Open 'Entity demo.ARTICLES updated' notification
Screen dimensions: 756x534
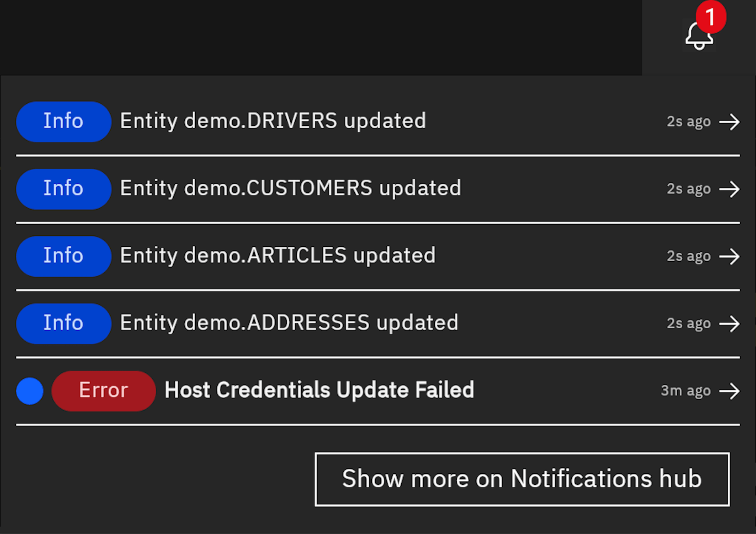pyautogui.click(x=278, y=256)
